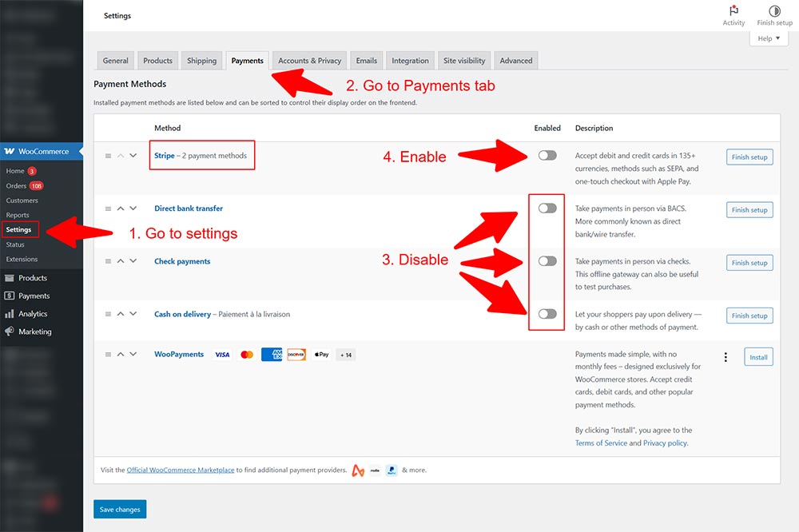The image size is (799, 532).
Task: Switch to the Shipping tab
Action: [x=202, y=61]
